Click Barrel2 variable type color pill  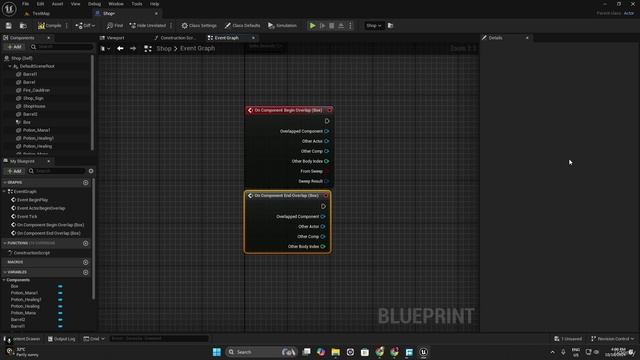click(x=60, y=320)
